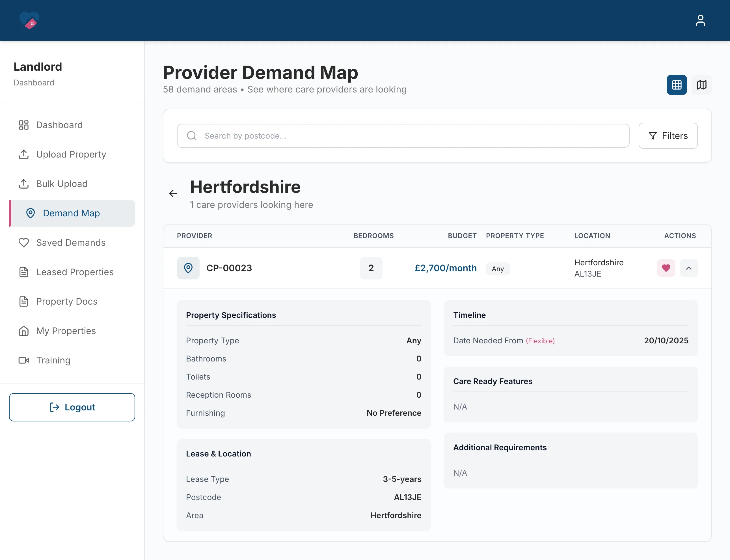Click the PROPERTY TYPE column header
Image resolution: width=730 pixels, height=560 pixels.
tap(515, 236)
